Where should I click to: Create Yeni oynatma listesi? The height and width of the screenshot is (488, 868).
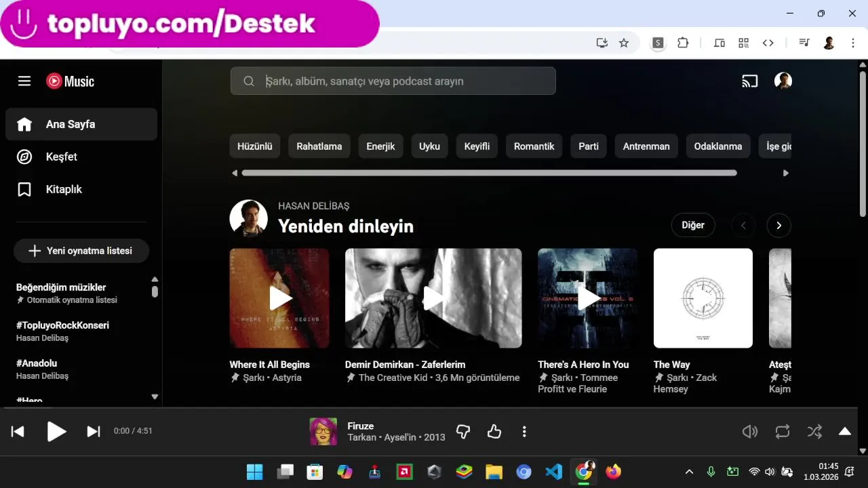pos(81,251)
